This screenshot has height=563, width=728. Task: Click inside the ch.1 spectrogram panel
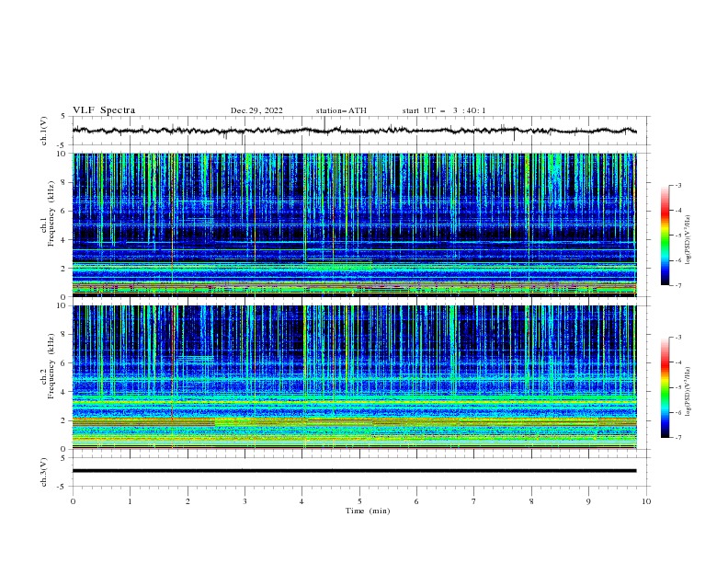(x=354, y=224)
